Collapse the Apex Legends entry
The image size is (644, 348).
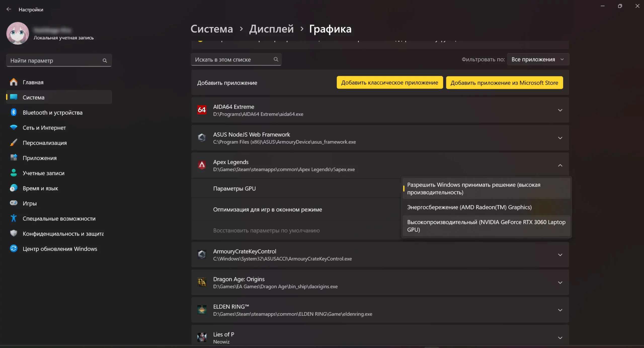coord(560,165)
